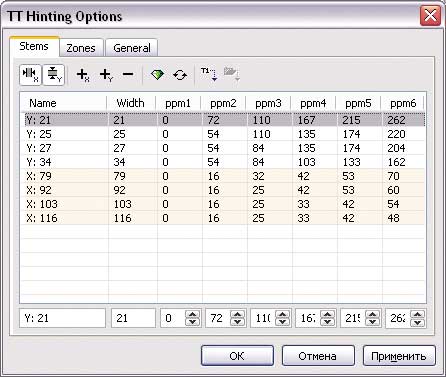Close the TT Hinting Options dialog
The width and height of the screenshot is (446, 377).
[430, 16]
